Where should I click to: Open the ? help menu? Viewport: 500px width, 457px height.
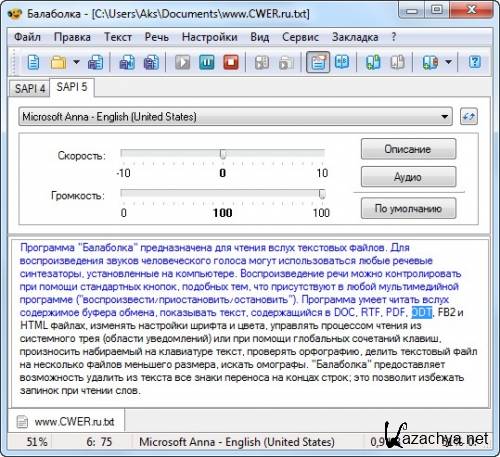pyautogui.click(x=394, y=37)
